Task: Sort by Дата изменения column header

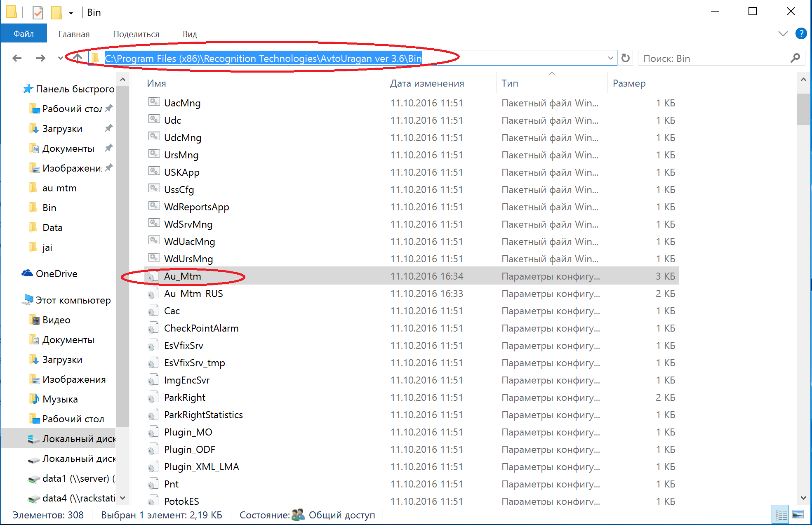Action: coord(427,83)
